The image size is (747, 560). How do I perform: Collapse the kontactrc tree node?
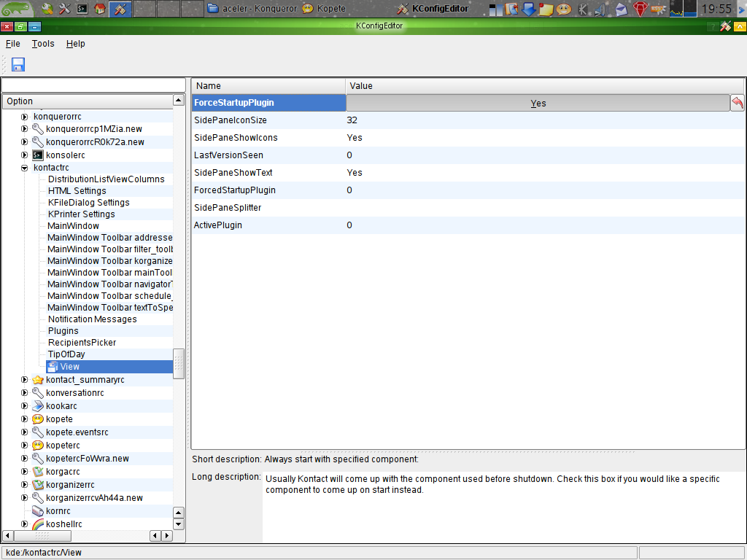pos(24,168)
